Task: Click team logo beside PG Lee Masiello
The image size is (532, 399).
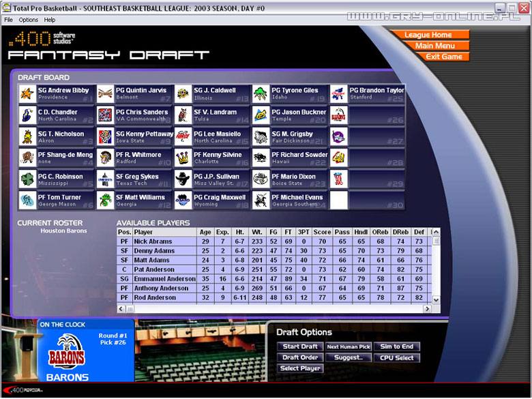Action: pos(183,136)
